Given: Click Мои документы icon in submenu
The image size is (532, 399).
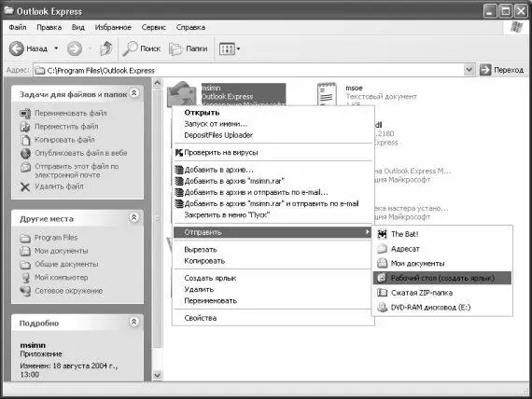Looking at the screenshot, I should 382,264.
